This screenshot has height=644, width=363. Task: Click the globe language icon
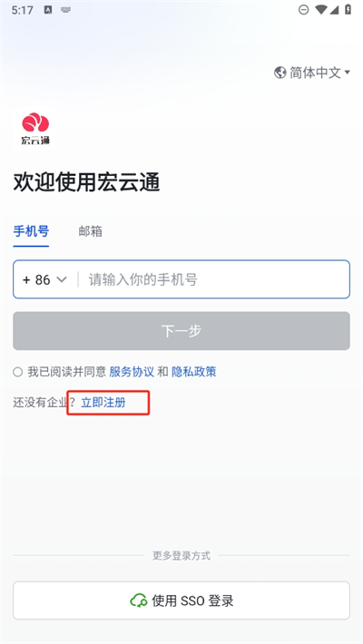coord(280,73)
